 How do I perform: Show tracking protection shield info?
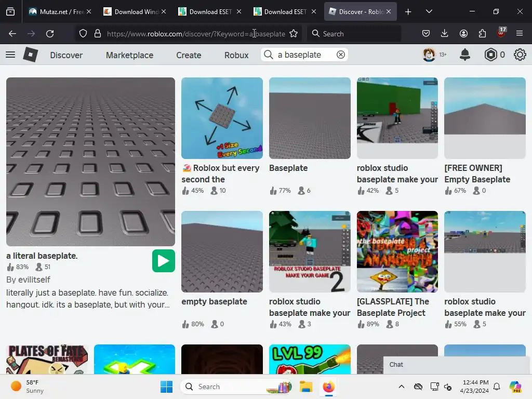pos(83,34)
